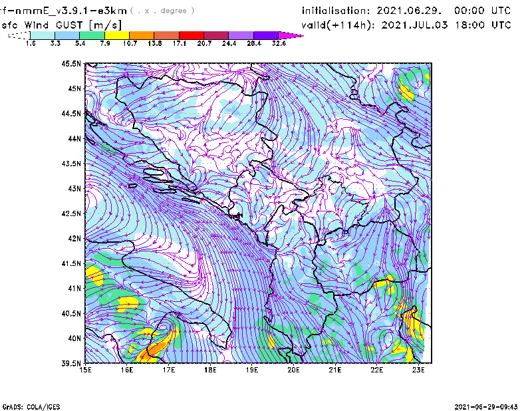This screenshot has width=532, height=411.
Task: Click the 23E longitude label
Action: 419,370
